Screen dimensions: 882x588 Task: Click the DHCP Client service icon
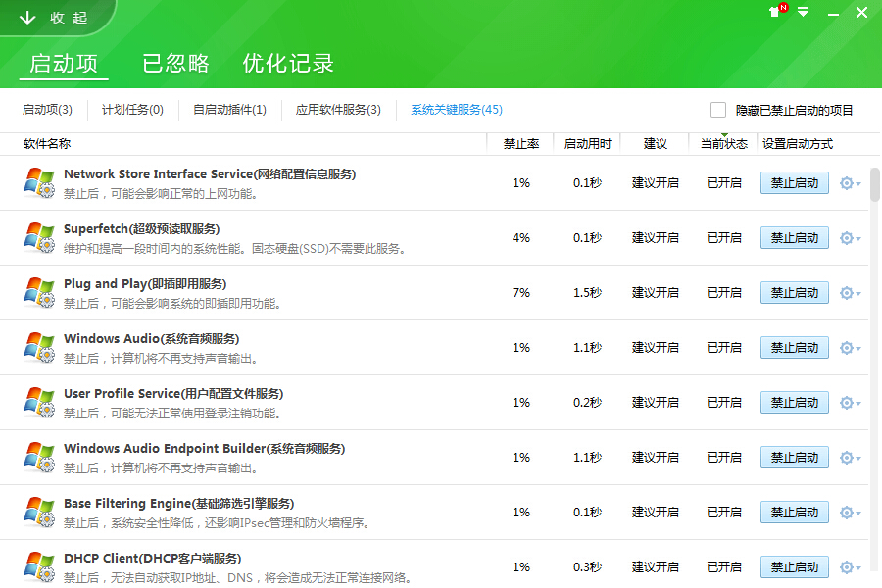coord(39,566)
